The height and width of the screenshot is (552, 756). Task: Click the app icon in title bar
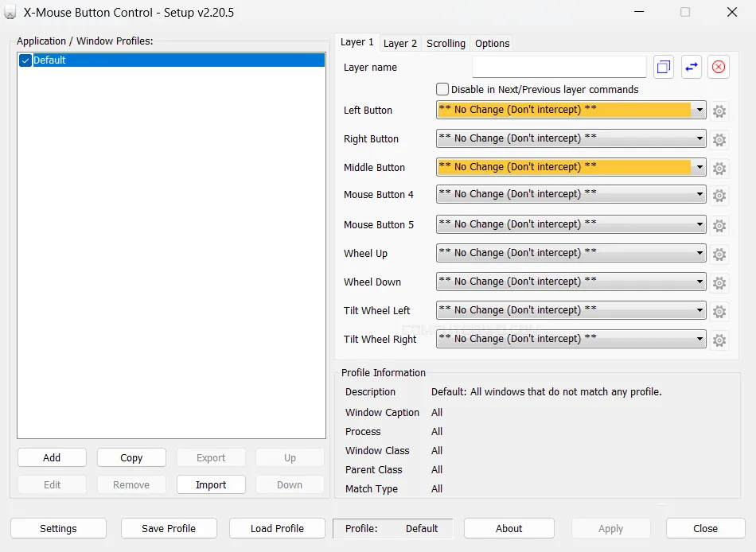10,12
